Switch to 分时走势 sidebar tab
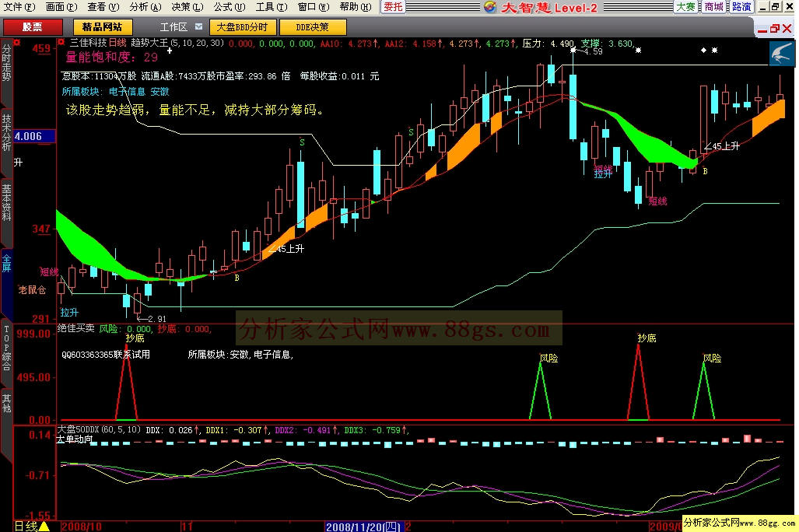Screen dimensions: 799x532 coord(6,63)
